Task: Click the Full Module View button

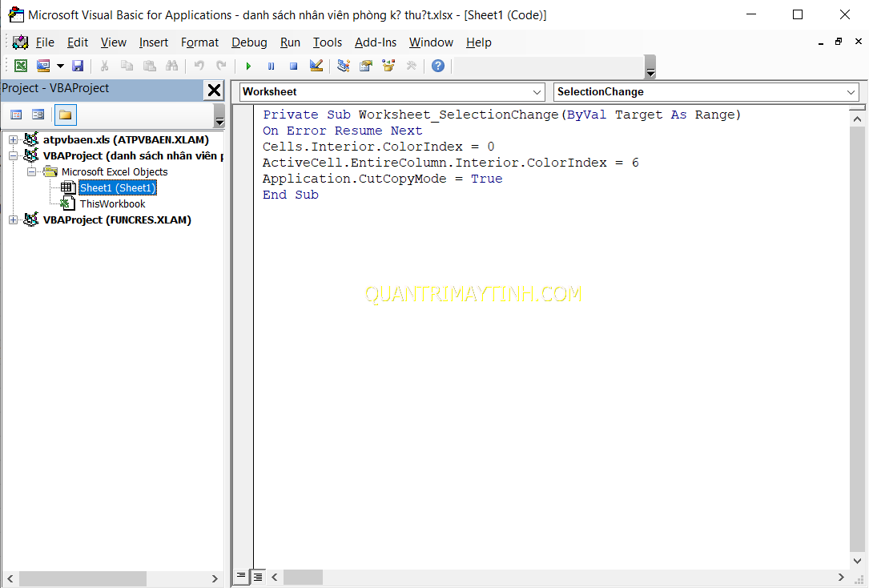Action: coord(258,577)
